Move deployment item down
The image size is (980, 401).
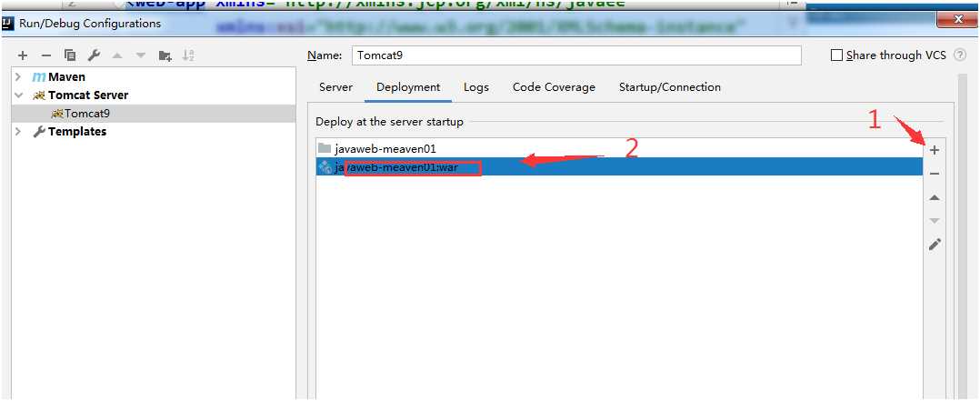pyautogui.click(x=935, y=221)
